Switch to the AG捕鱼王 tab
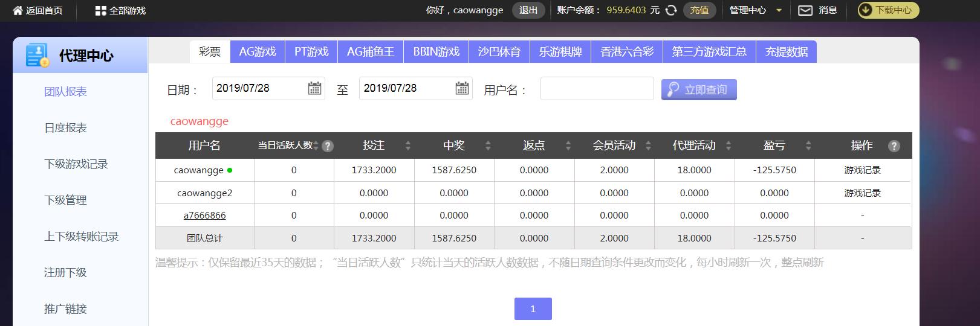980x326 pixels. click(371, 52)
